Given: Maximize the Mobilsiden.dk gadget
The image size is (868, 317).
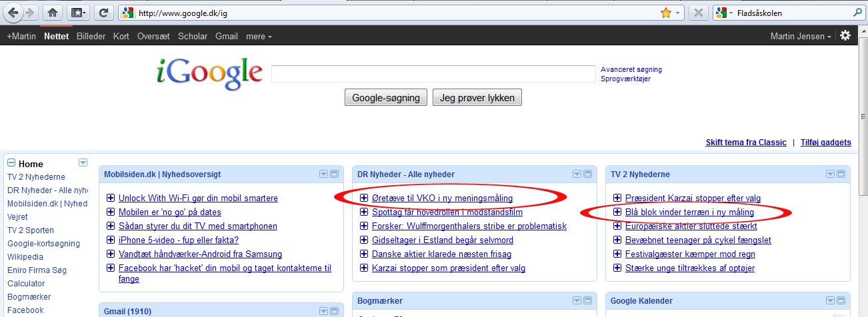Looking at the screenshot, I should click(335, 174).
